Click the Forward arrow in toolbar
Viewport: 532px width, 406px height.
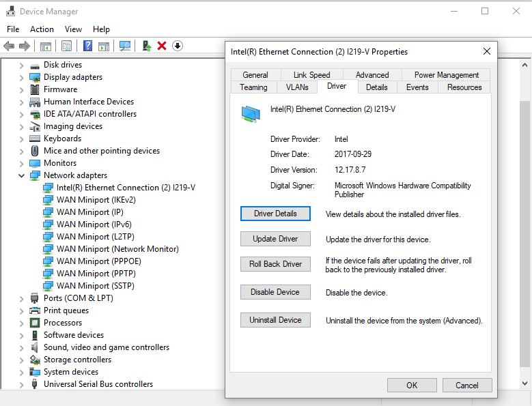(x=25, y=46)
